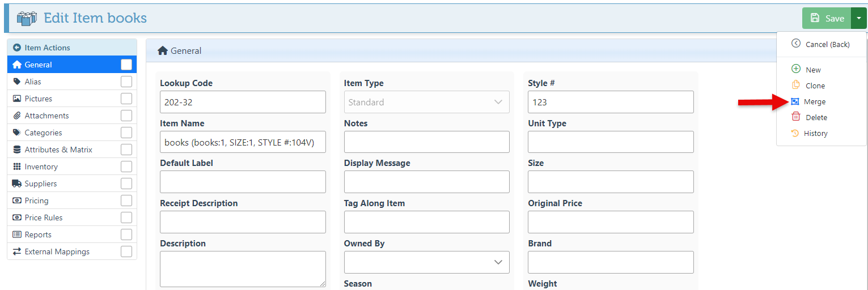Image resolution: width=868 pixels, height=290 pixels.
Task: Collapse the Save button dropdown arrow
Action: pos(858,18)
